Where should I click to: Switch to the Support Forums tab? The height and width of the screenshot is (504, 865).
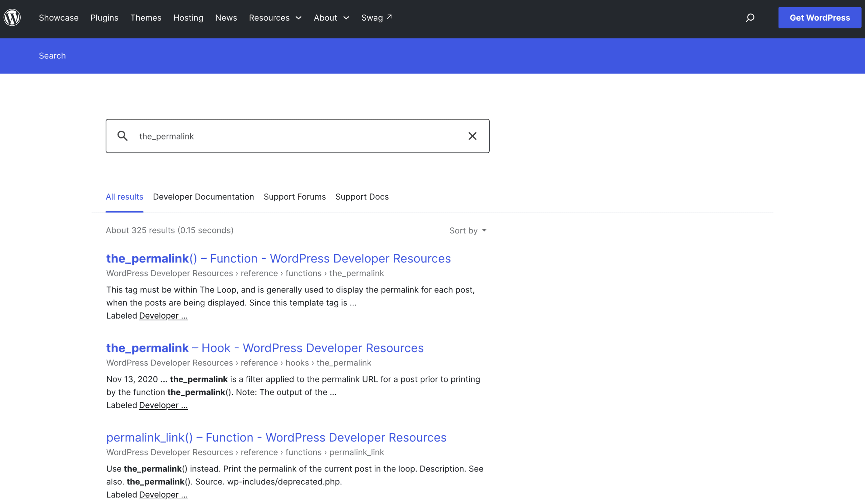pyautogui.click(x=295, y=197)
